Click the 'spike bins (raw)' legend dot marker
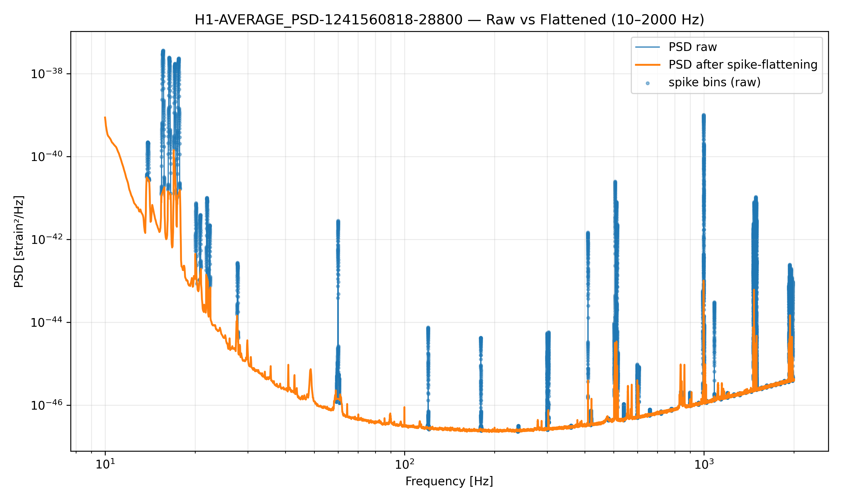Viewport: 841px width, 504px height. [x=648, y=83]
